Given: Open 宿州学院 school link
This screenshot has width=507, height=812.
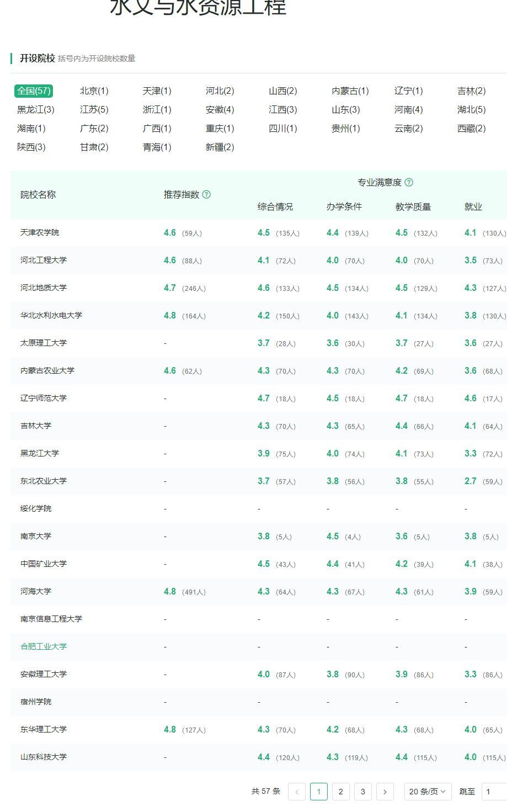Looking at the screenshot, I should 36,702.
